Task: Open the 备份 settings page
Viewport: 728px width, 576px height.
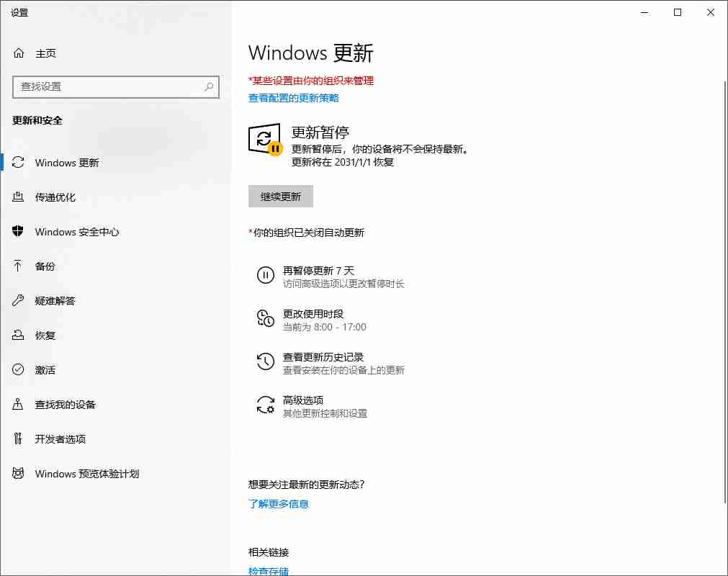Action: pos(45,266)
